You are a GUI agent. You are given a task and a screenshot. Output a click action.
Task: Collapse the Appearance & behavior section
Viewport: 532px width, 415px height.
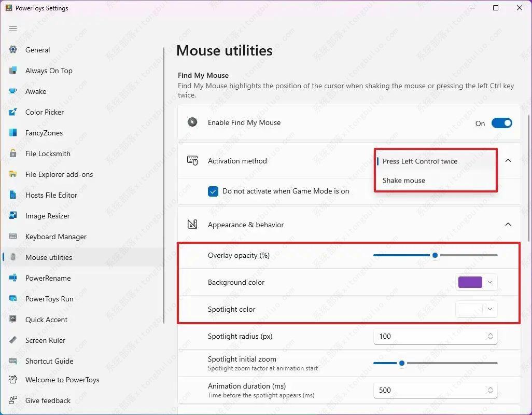tap(508, 225)
